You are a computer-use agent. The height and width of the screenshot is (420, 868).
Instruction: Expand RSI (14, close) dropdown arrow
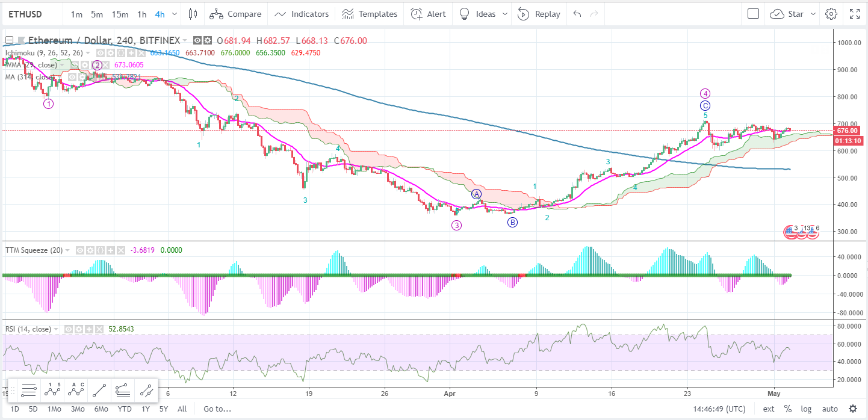[x=56, y=329]
